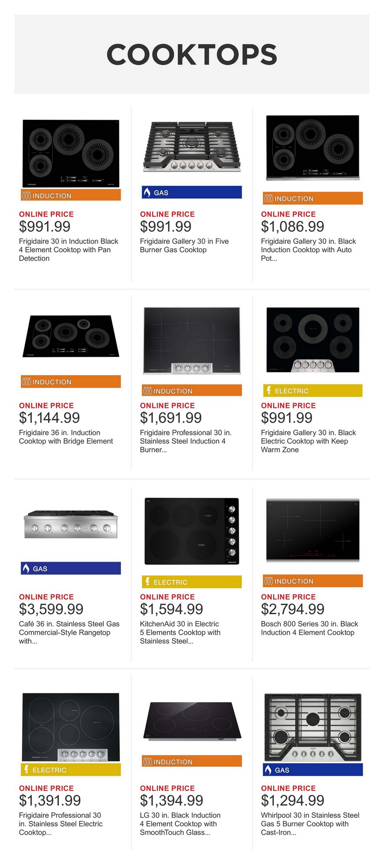Click the $3,599.99 price for the Café Rangetop

51,609
